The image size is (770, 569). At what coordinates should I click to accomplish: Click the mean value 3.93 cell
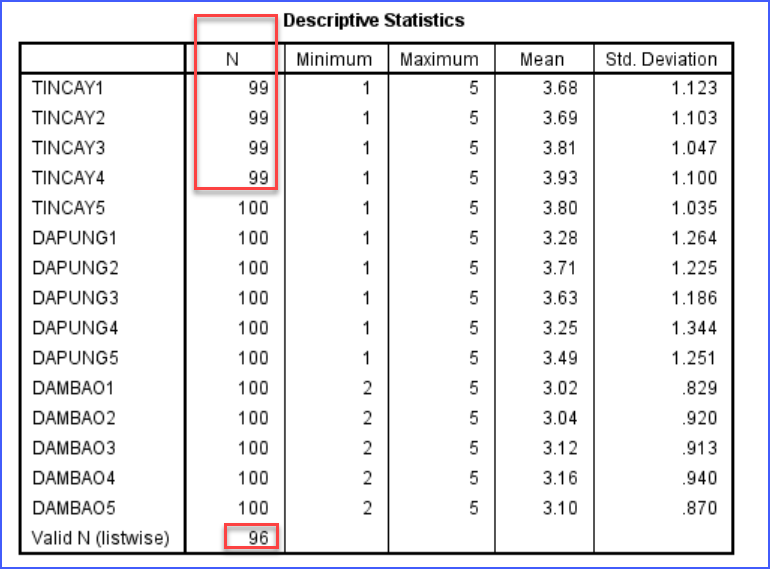[x=561, y=178]
